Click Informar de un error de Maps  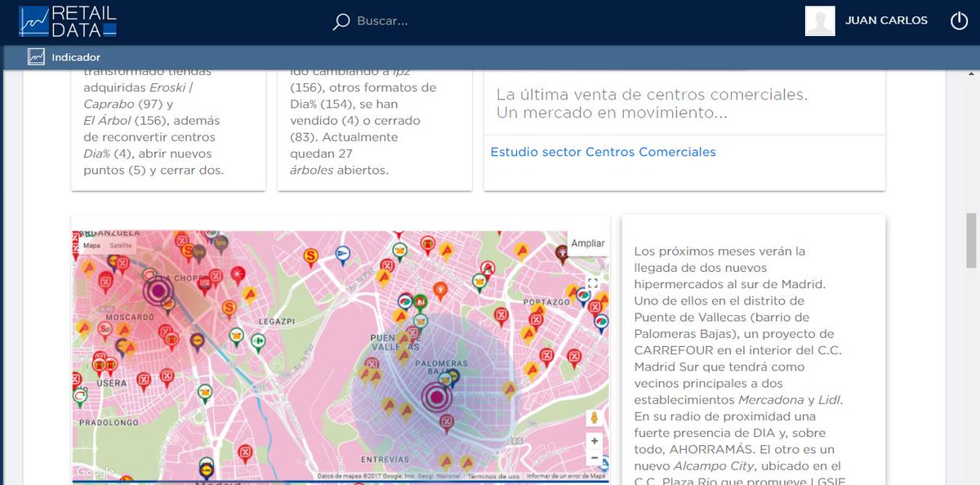click(x=566, y=476)
